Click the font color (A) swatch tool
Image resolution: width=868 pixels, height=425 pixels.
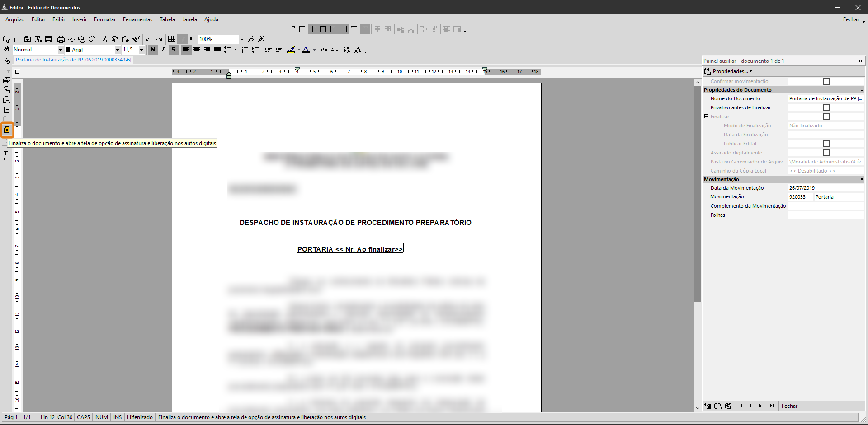tap(307, 50)
